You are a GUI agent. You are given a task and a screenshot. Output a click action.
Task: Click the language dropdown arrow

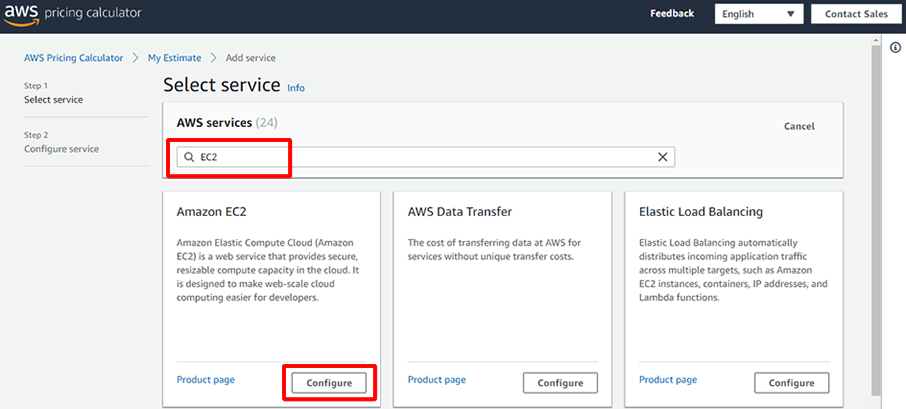tap(791, 14)
